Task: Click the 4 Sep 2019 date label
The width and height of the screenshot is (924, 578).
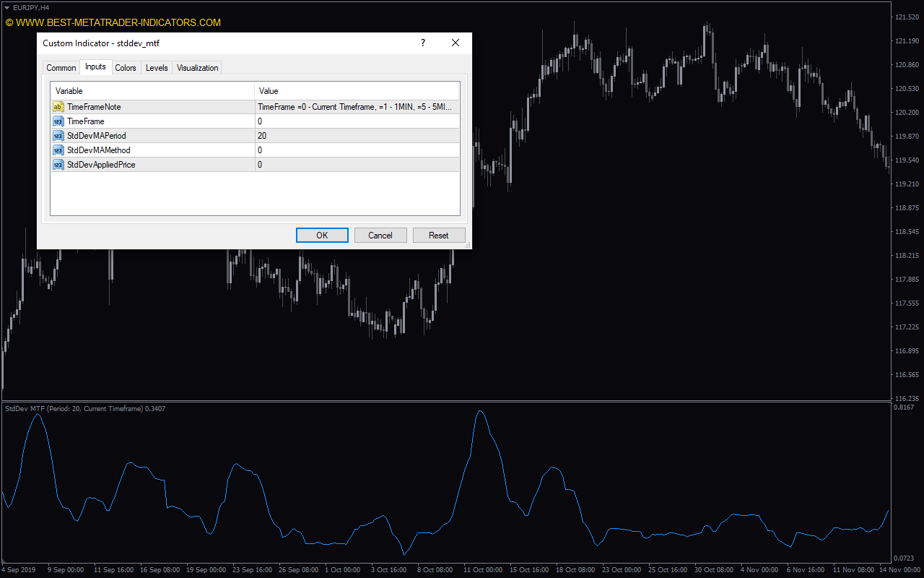Action: [19, 570]
